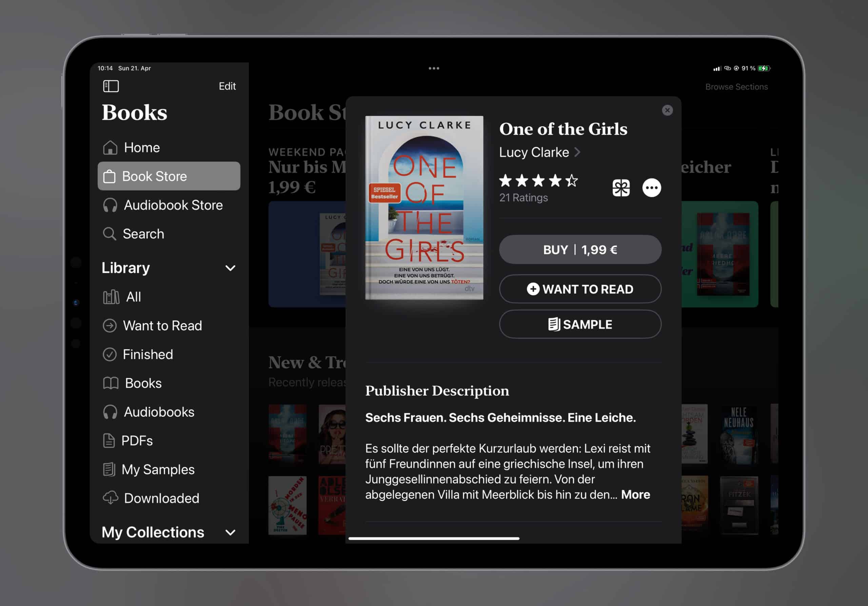The image size is (868, 606).
Task: Open Books in Library
Action: tap(169, 383)
